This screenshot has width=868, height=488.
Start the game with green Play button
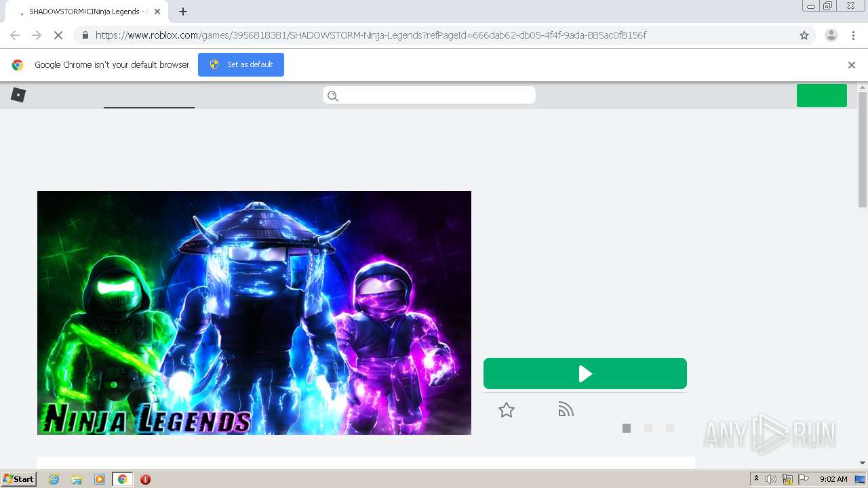pos(585,373)
